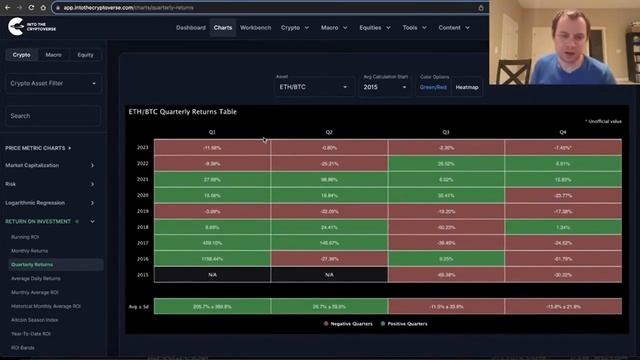Image resolution: width=640 pixels, height=360 pixels.
Task: Click the browser forward arrow
Action: pos(19,7)
